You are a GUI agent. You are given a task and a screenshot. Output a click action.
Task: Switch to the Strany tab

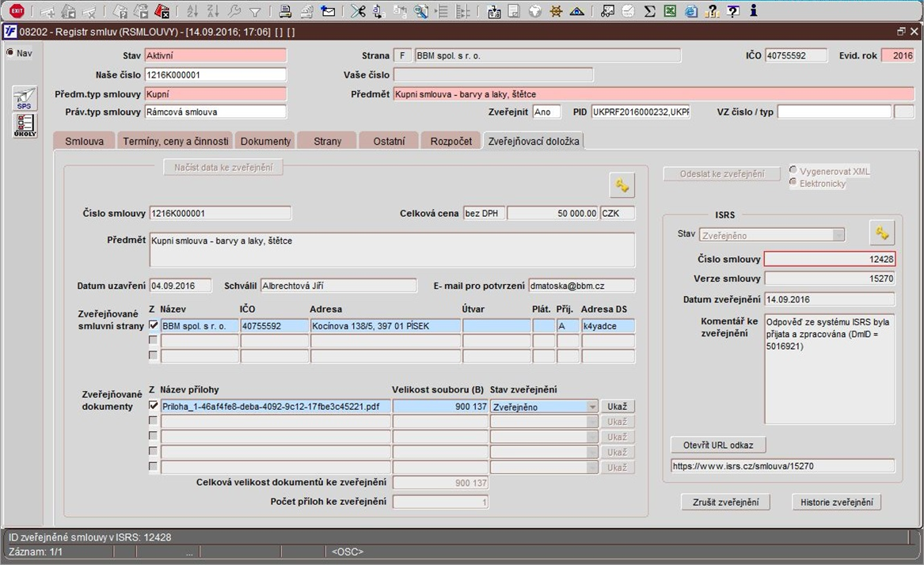click(327, 141)
